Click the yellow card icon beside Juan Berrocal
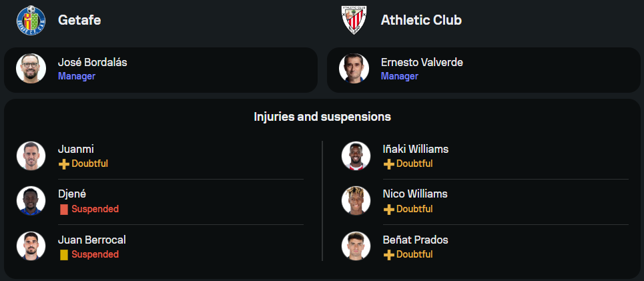Screen dimensions: 644x281 (x=64, y=254)
